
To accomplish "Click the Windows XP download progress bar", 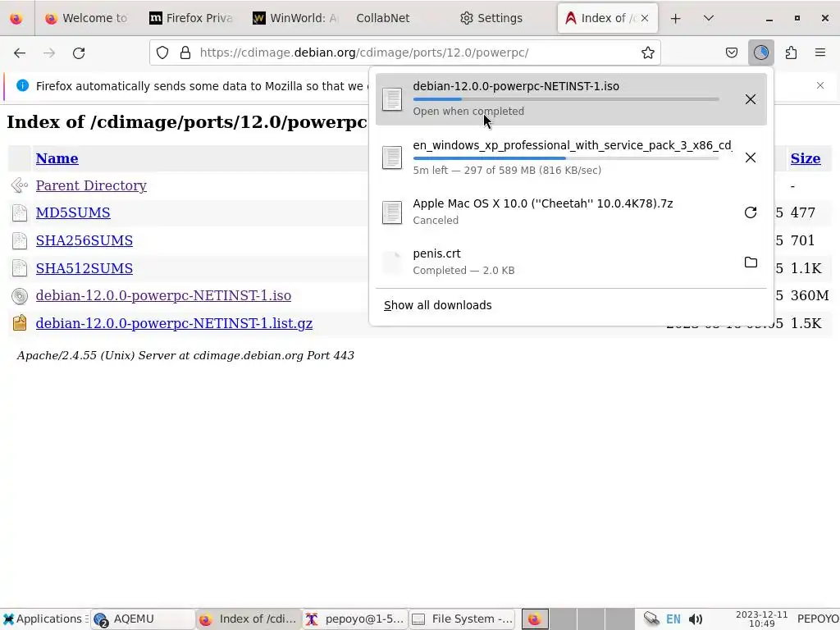I will pos(566,158).
